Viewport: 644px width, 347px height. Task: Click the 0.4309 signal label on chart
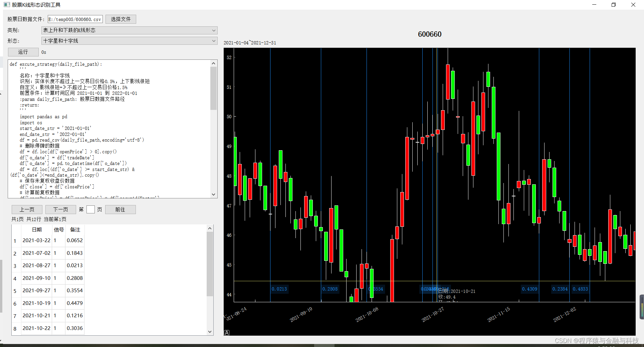pos(529,289)
